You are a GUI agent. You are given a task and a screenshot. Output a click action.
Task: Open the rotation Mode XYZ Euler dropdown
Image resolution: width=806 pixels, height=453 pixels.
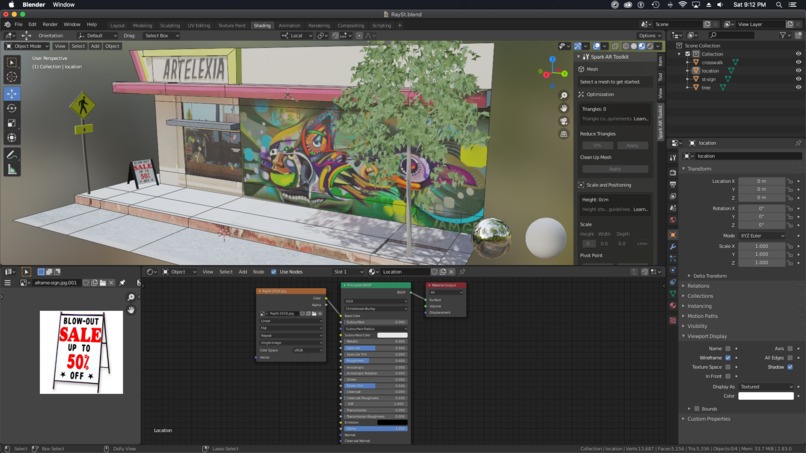(763, 235)
